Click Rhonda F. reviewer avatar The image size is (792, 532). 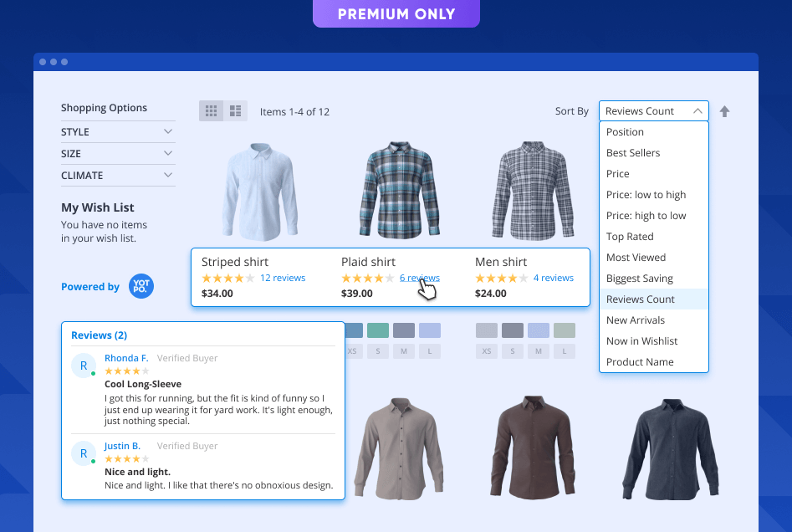tap(84, 366)
